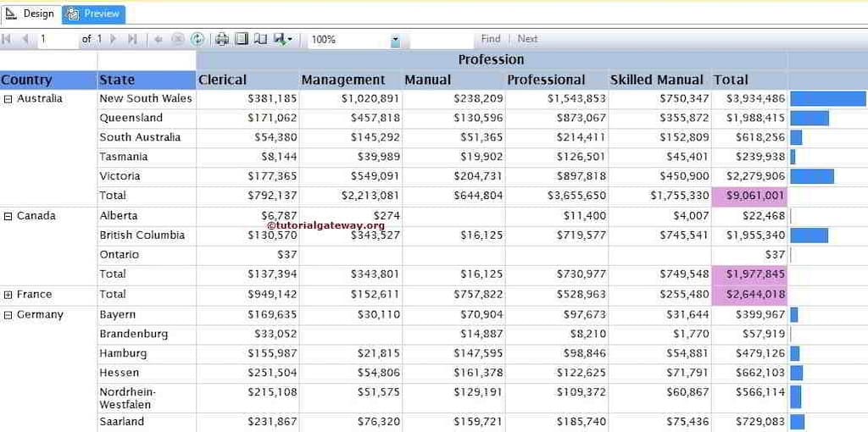868x432 pixels.
Task: Click the $2,213,081 Management total value
Action: [x=370, y=197]
